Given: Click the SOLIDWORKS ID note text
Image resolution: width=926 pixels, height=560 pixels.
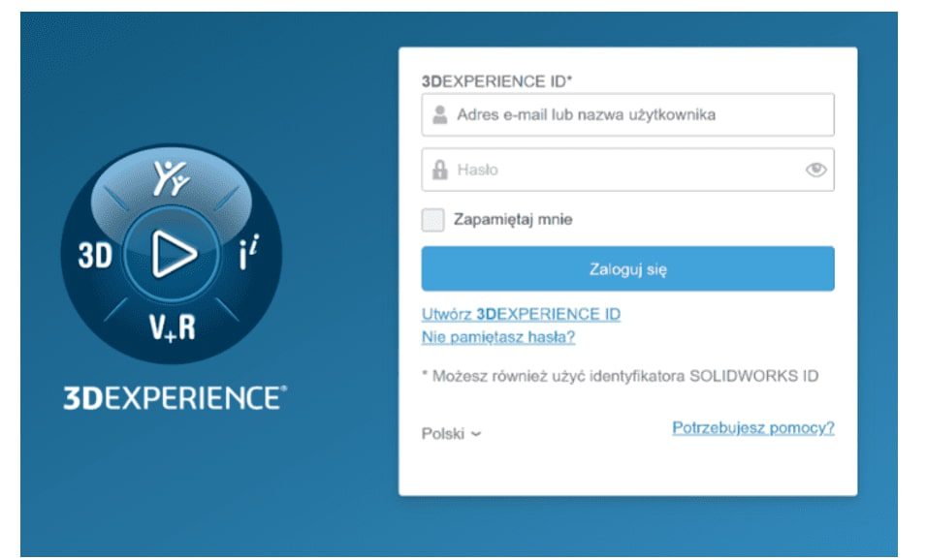Looking at the screenshot, I should [621, 377].
